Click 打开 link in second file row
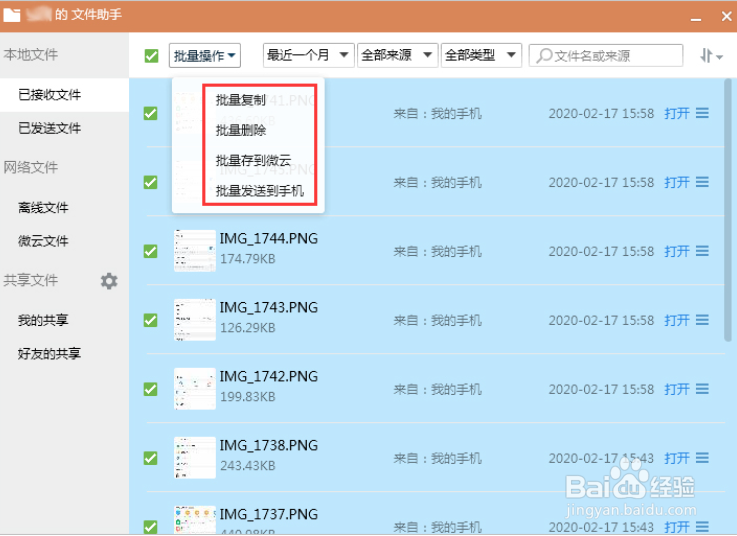The width and height of the screenshot is (737, 536). [x=677, y=182]
